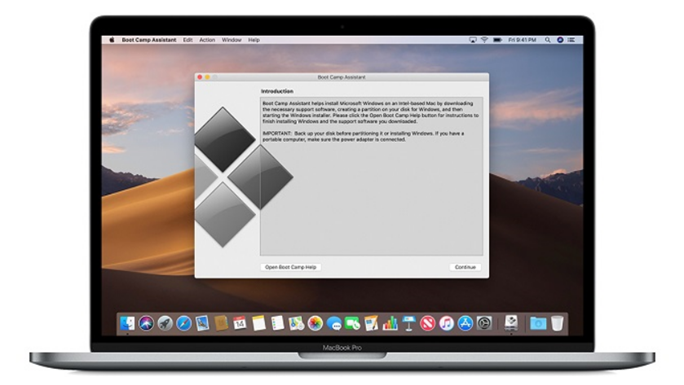This screenshot has height=385, width=684.
Task: Open Safari compass icon in Dock
Action: (x=184, y=324)
